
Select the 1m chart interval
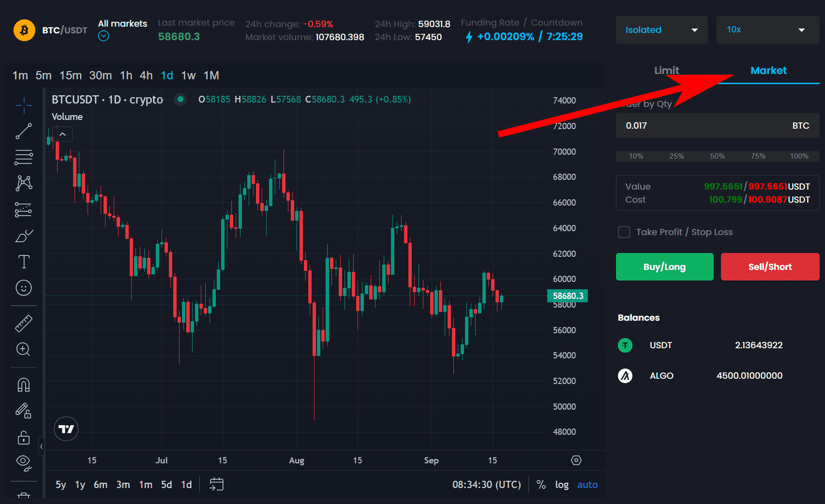[20, 75]
